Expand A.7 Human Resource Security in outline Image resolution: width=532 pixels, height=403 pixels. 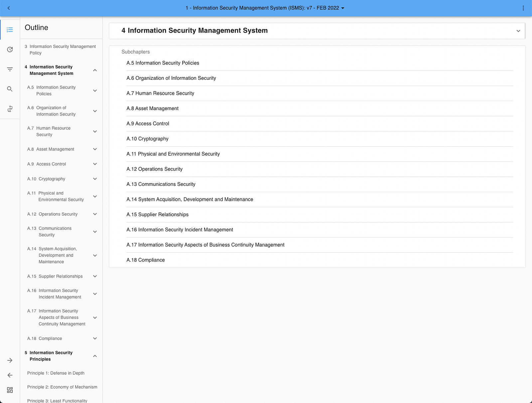click(x=95, y=131)
